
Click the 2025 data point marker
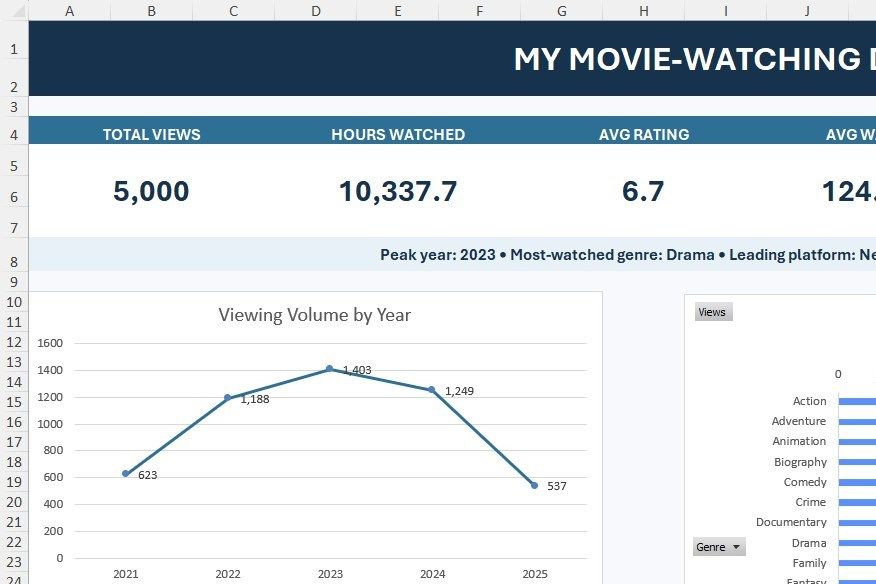[535, 486]
